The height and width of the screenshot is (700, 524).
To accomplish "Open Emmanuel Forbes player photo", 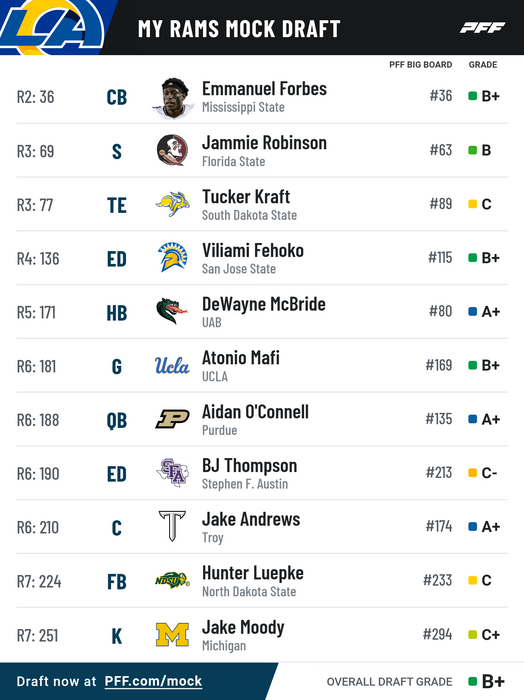I will point(173,98).
